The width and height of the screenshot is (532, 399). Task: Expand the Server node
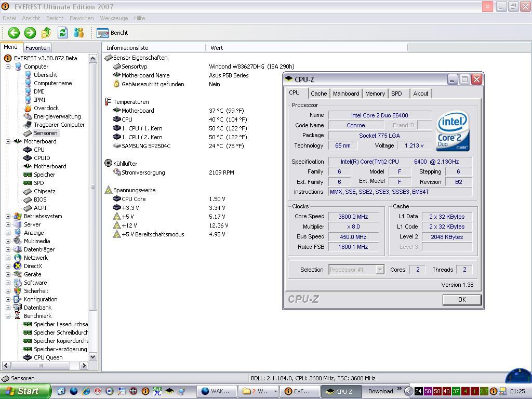(x=8, y=224)
